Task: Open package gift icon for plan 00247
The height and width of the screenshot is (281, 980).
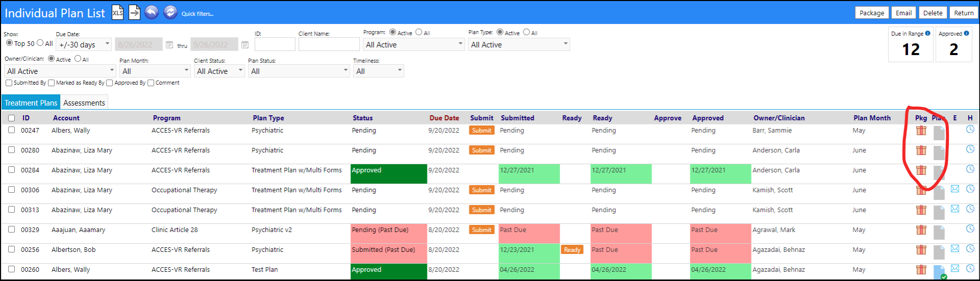Action: (x=921, y=131)
